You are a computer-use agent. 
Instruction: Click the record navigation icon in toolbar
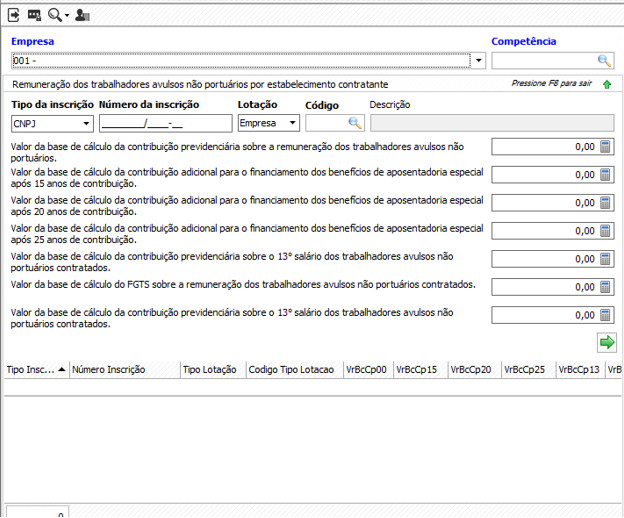tap(34, 16)
